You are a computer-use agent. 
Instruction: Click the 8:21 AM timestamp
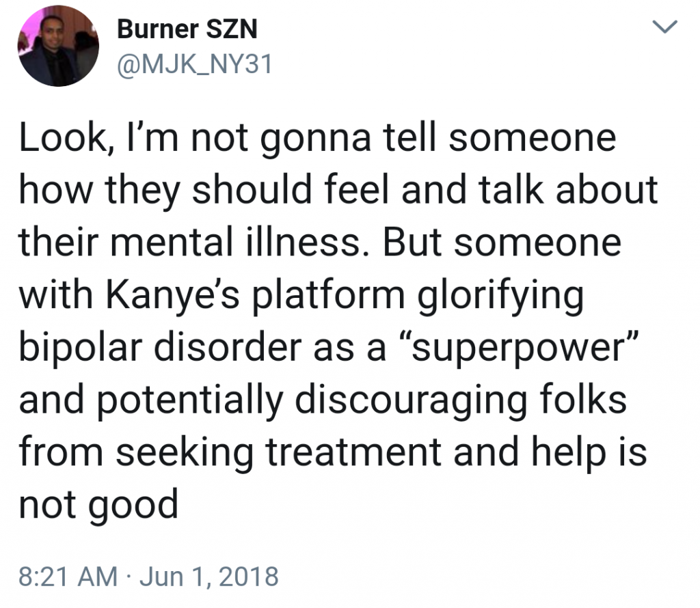coord(67,576)
